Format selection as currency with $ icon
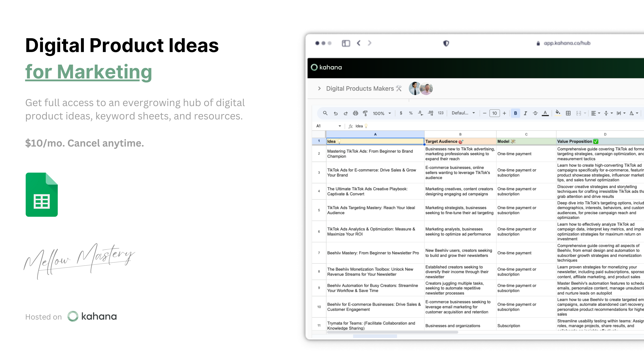The width and height of the screenshot is (644, 362). [x=401, y=113]
